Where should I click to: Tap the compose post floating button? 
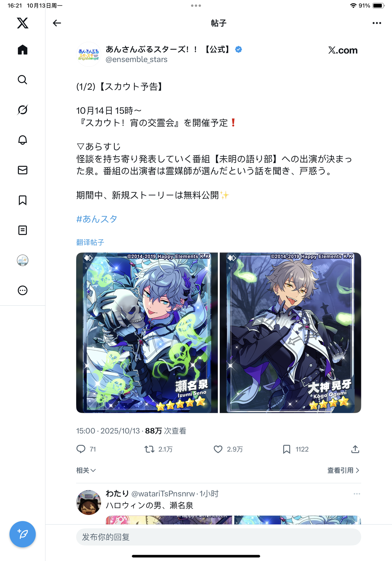coord(22,534)
